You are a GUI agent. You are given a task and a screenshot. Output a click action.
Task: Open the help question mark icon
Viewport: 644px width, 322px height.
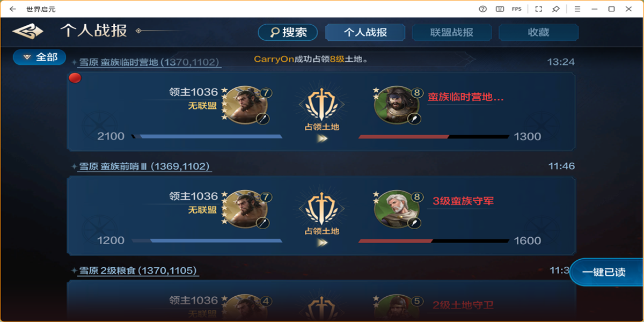tap(482, 9)
